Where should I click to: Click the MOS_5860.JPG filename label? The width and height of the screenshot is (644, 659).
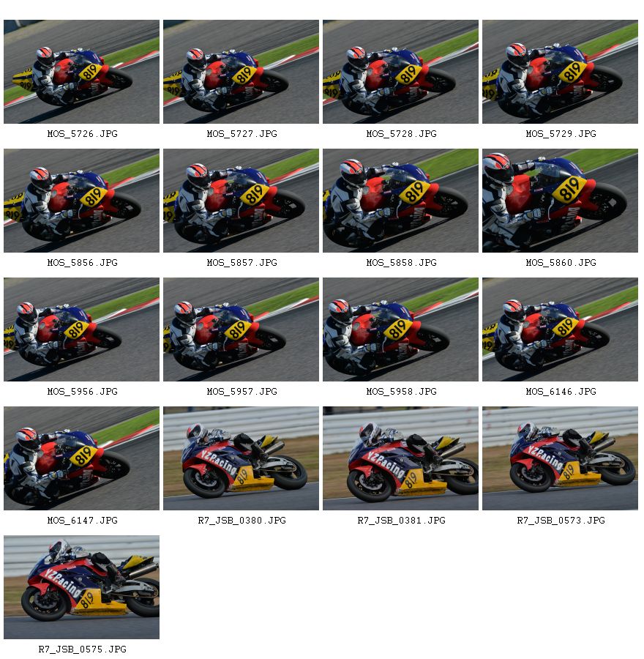(561, 263)
